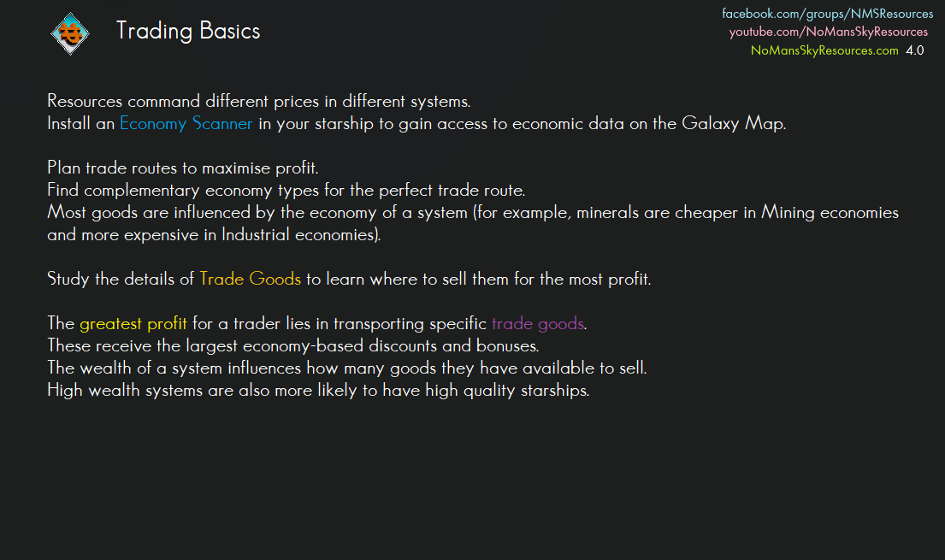Click the high quality starships sentence

(x=318, y=391)
